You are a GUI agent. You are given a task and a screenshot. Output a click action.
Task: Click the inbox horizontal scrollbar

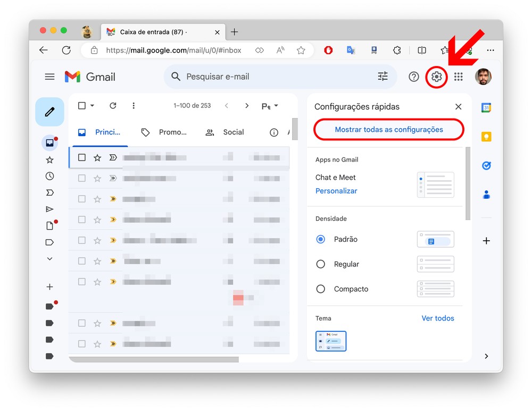(154, 359)
